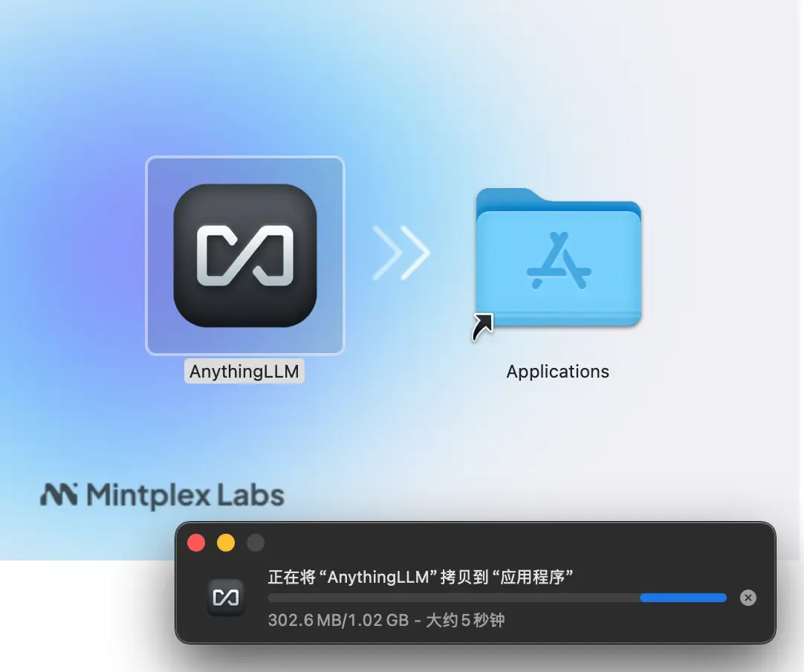Click the '正在将 AnythingLLM 拷贝到 应用程序' title text
This screenshot has width=804, height=672.
click(x=421, y=577)
